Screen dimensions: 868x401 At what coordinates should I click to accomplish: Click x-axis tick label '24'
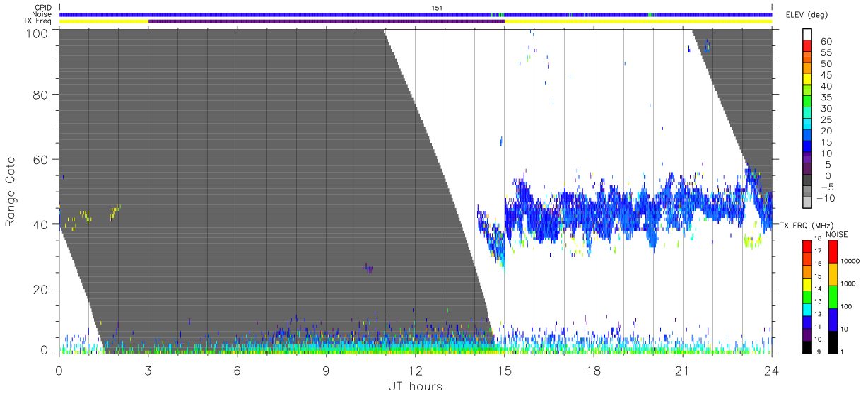[771, 370]
